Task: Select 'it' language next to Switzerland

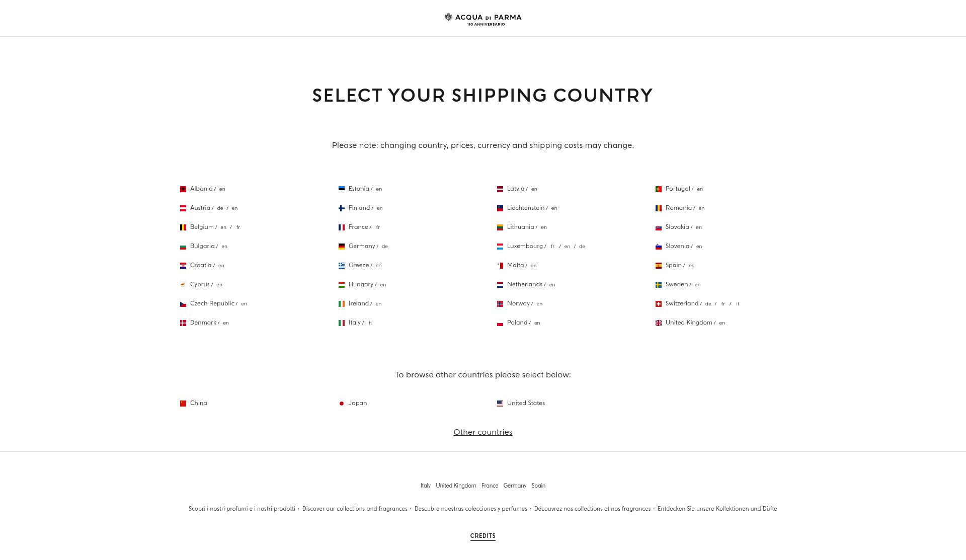Action: click(738, 304)
